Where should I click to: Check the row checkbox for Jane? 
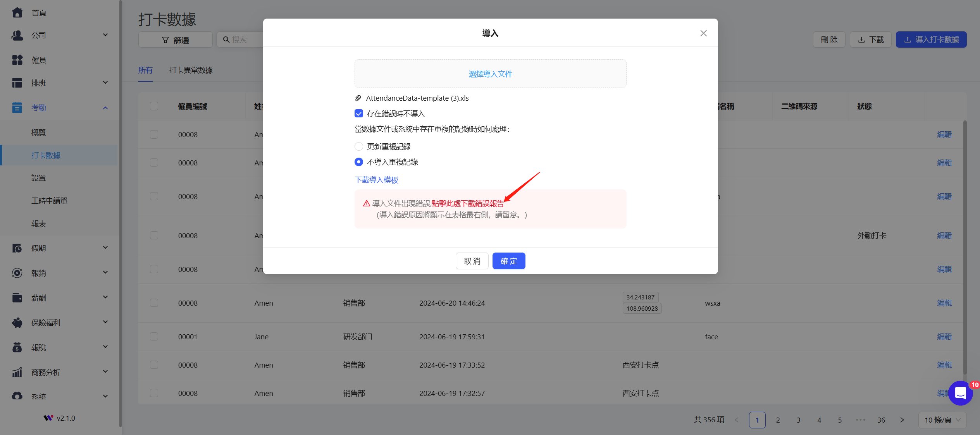pyautogui.click(x=154, y=336)
